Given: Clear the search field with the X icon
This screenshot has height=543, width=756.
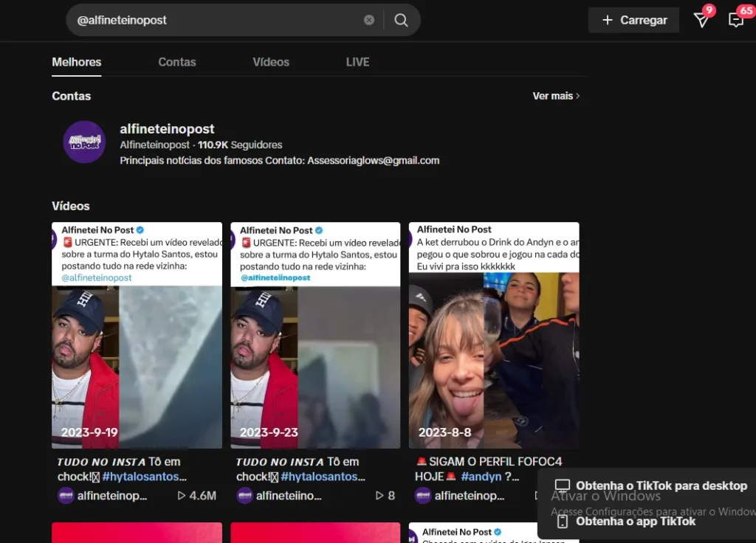Looking at the screenshot, I should 369,20.
